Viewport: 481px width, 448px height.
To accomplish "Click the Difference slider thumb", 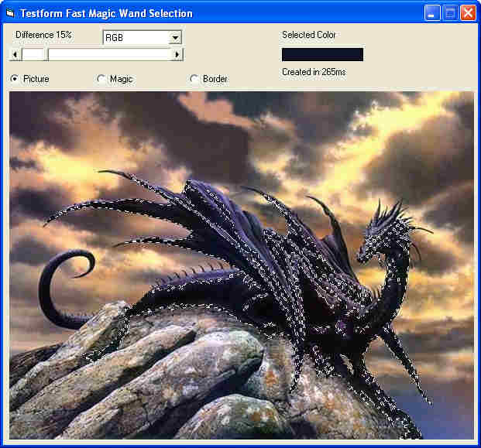I will (35, 54).
